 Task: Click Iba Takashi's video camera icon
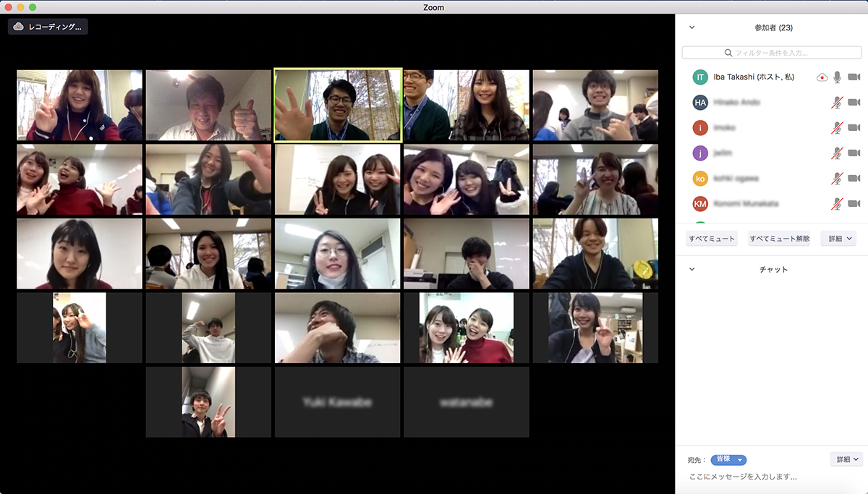[x=854, y=77]
